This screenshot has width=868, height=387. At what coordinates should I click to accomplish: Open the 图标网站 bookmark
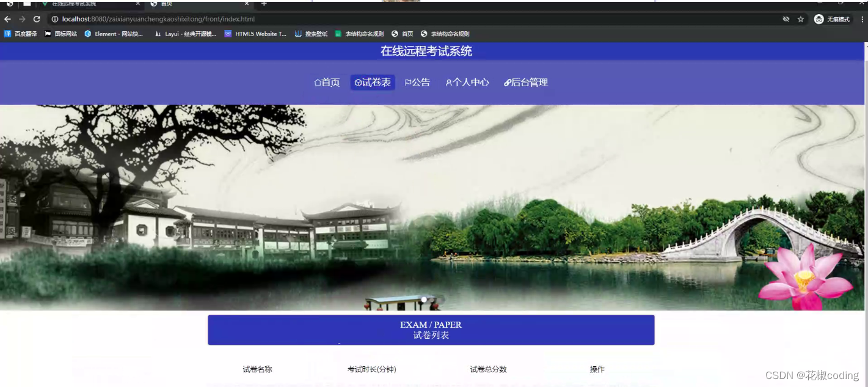click(61, 34)
